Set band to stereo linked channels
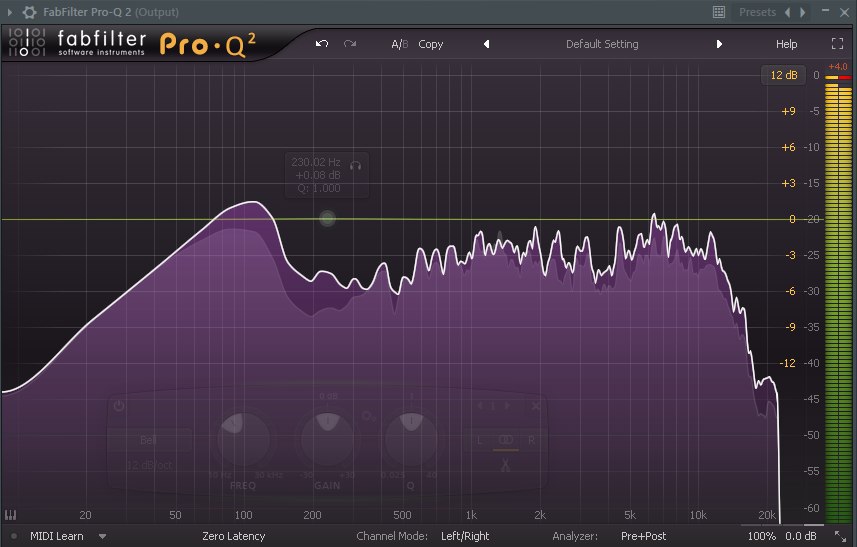The height and width of the screenshot is (547, 857). 506,440
